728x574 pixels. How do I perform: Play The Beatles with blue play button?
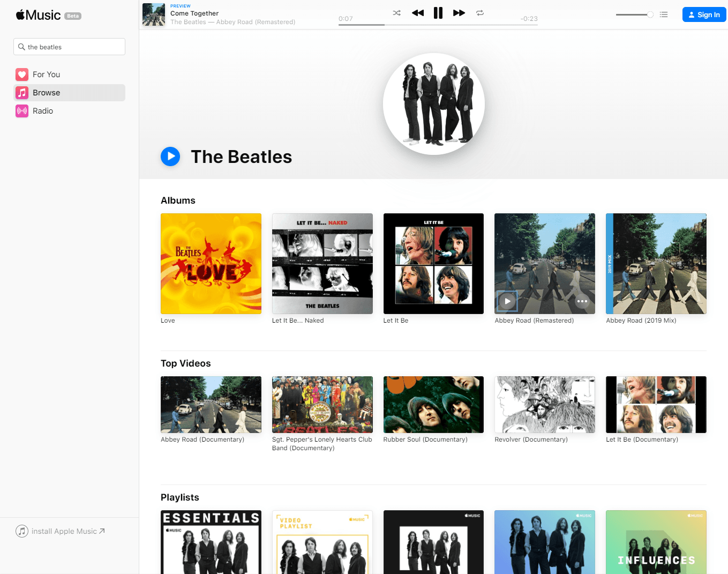170,156
